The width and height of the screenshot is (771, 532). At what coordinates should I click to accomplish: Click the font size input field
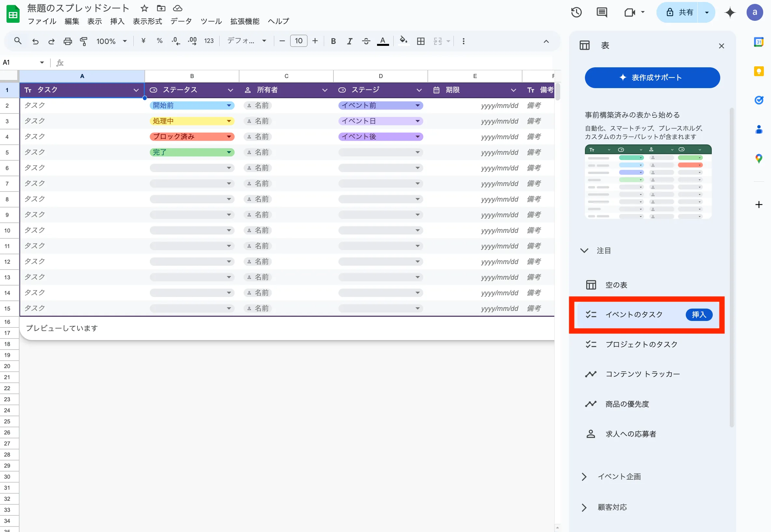[x=298, y=41]
